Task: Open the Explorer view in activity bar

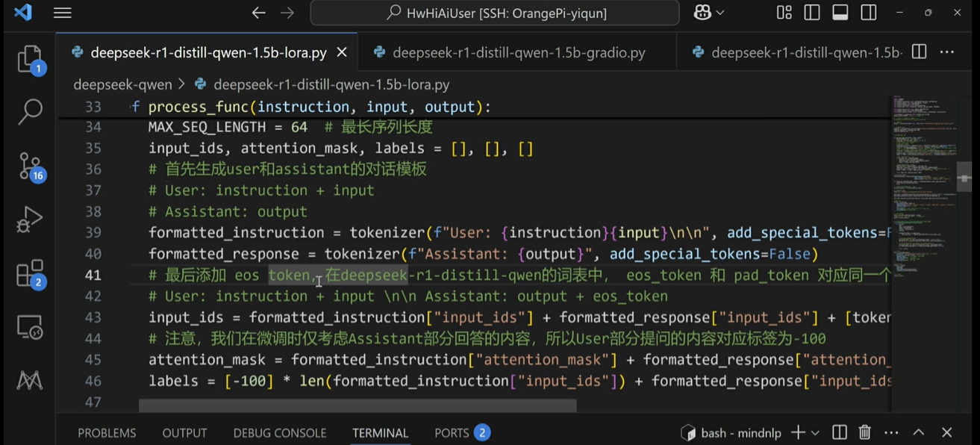Action: coord(30,59)
